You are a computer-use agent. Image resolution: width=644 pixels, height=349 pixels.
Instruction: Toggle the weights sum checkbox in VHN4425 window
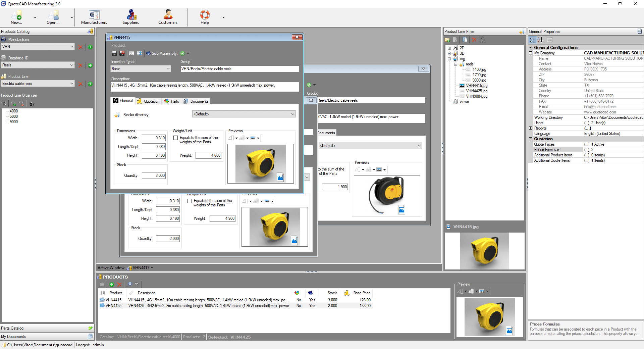[x=190, y=201]
